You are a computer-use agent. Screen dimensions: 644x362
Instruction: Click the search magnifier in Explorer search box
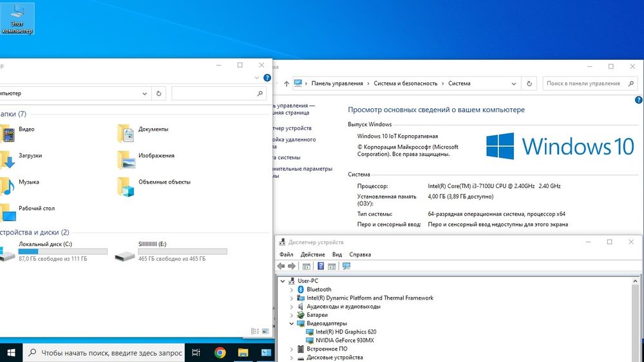point(260,93)
